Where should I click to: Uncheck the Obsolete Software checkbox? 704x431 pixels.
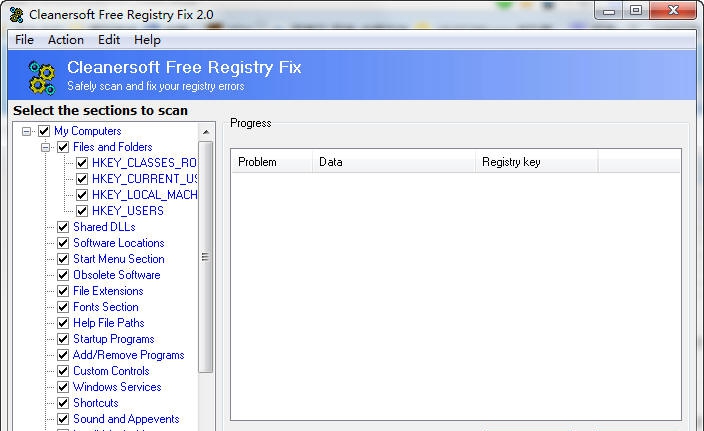(63, 275)
